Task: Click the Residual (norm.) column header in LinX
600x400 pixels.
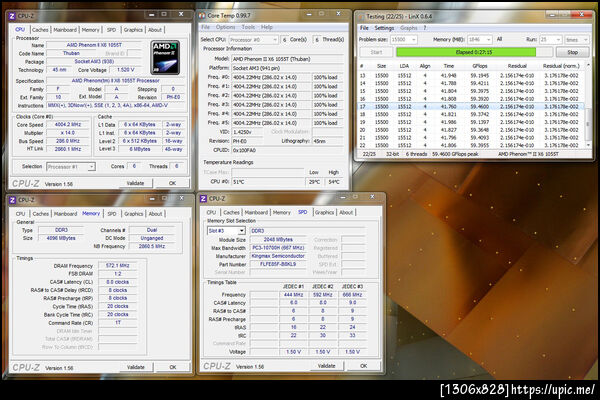Action: pos(561,66)
